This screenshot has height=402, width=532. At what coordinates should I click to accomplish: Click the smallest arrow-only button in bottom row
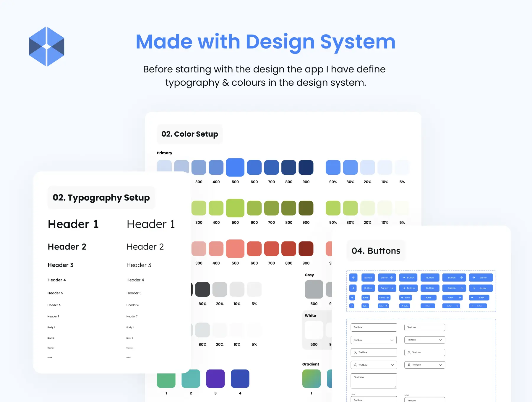(x=352, y=306)
